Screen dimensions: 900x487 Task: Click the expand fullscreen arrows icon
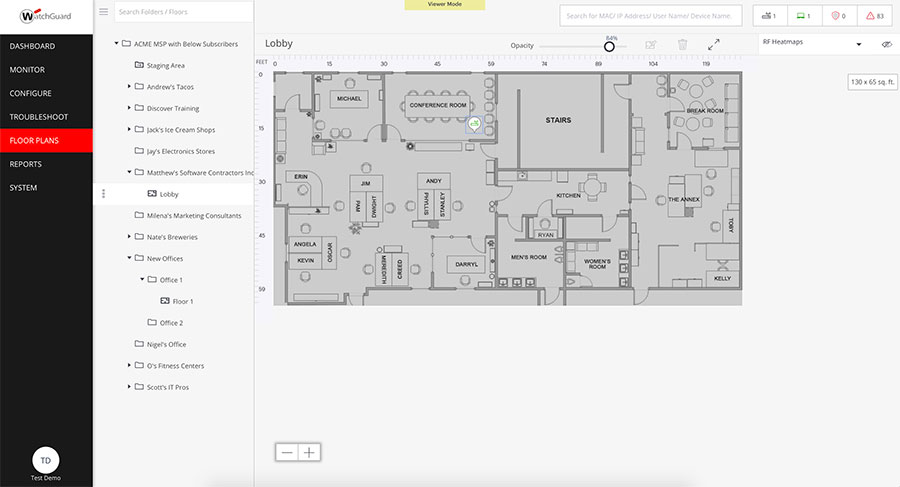714,45
